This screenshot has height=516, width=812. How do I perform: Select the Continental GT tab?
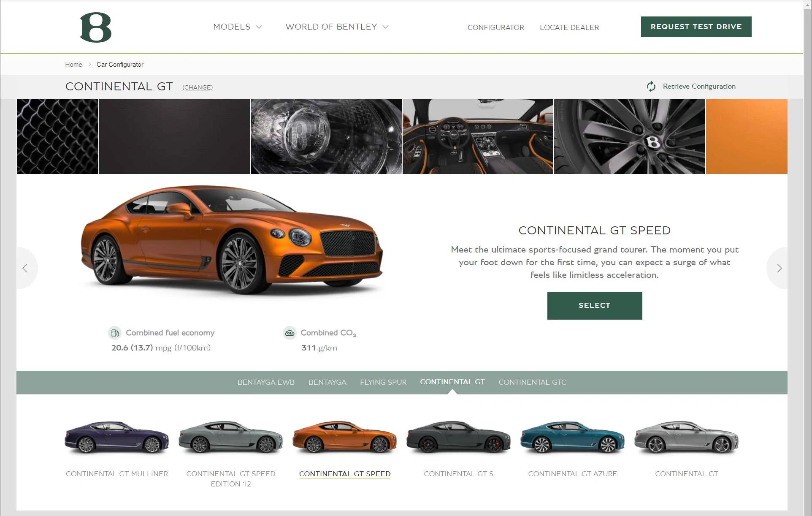click(452, 382)
